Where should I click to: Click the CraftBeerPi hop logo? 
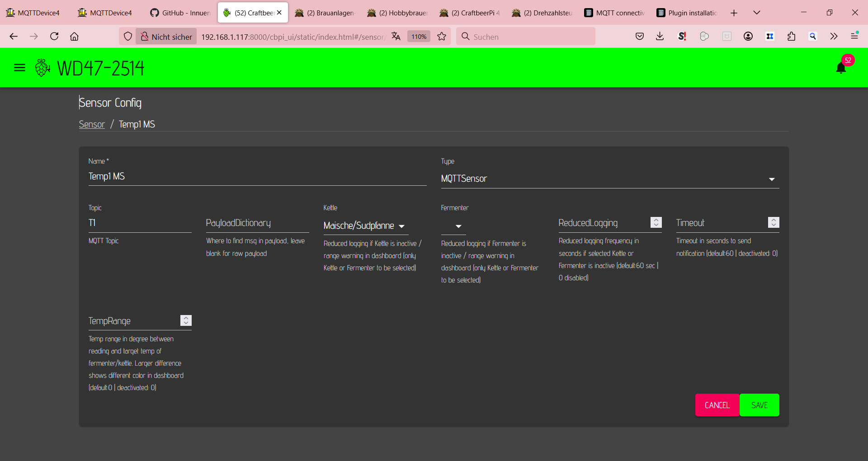42,68
